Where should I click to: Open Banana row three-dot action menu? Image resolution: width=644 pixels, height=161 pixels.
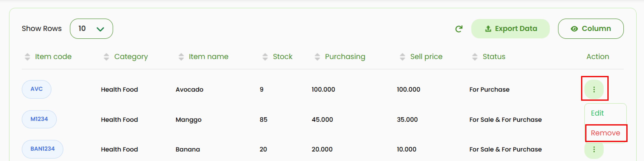(594, 149)
